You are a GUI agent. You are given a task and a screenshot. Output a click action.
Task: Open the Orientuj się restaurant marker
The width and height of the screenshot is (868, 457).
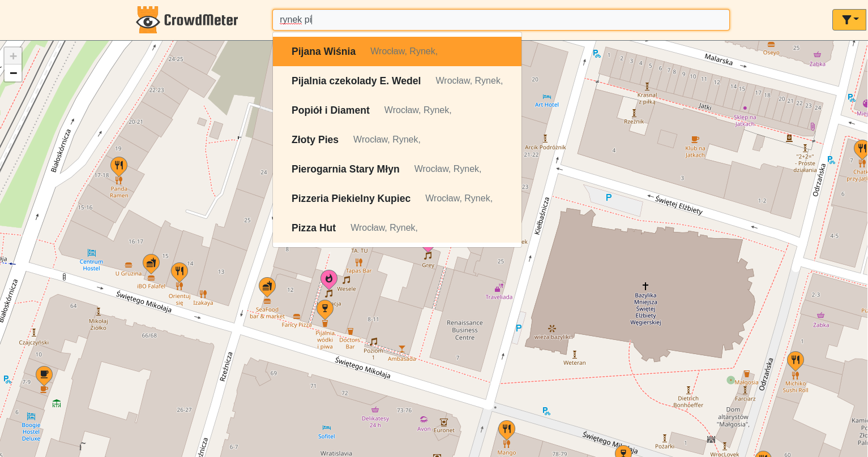[x=179, y=273]
